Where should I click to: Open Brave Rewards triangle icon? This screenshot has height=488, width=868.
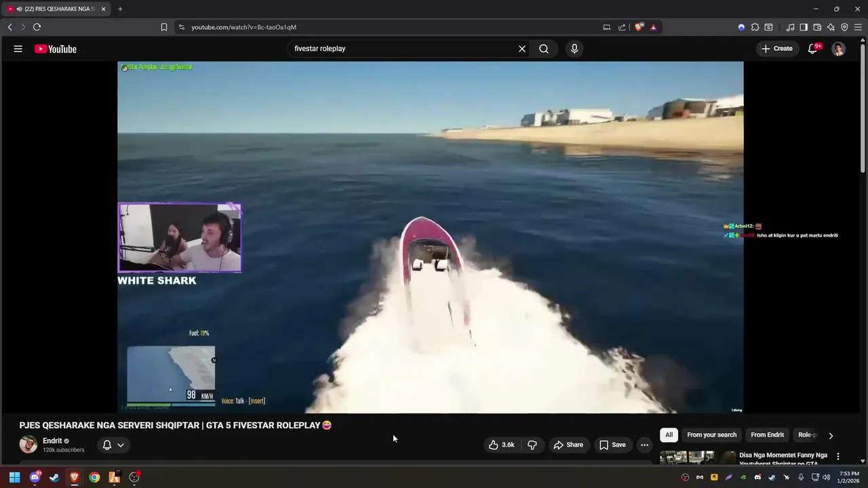(654, 27)
